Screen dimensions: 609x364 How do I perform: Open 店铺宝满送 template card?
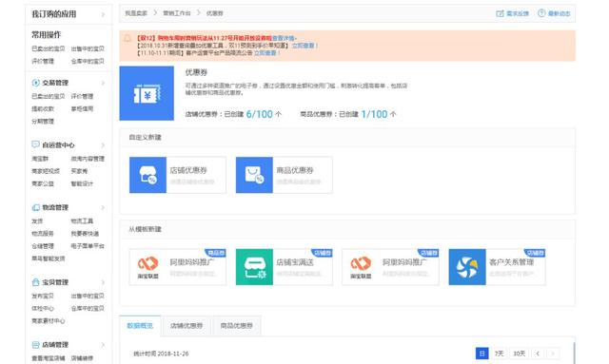[285, 267]
